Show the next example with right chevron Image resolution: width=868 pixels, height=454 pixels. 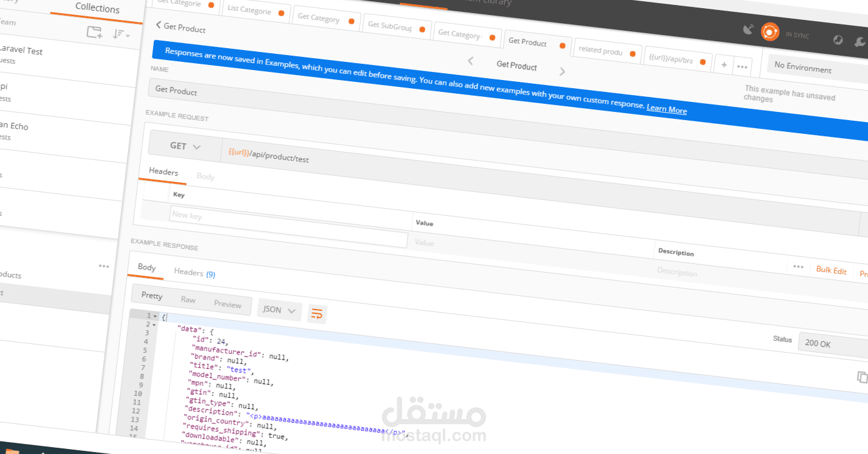pos(562,71)
